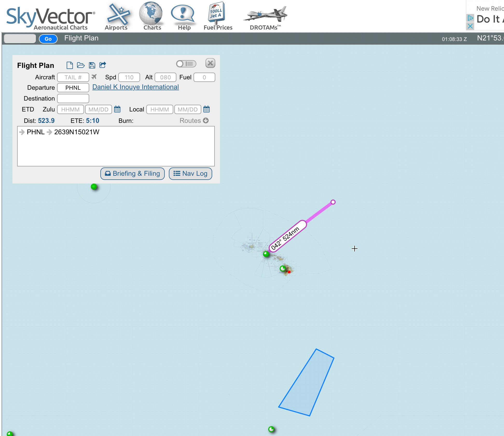The width and height of the screenshot is (504, 436).
Task: Click the arrow before 2639N15021W waypoint
Action: [x=49, y=132]
